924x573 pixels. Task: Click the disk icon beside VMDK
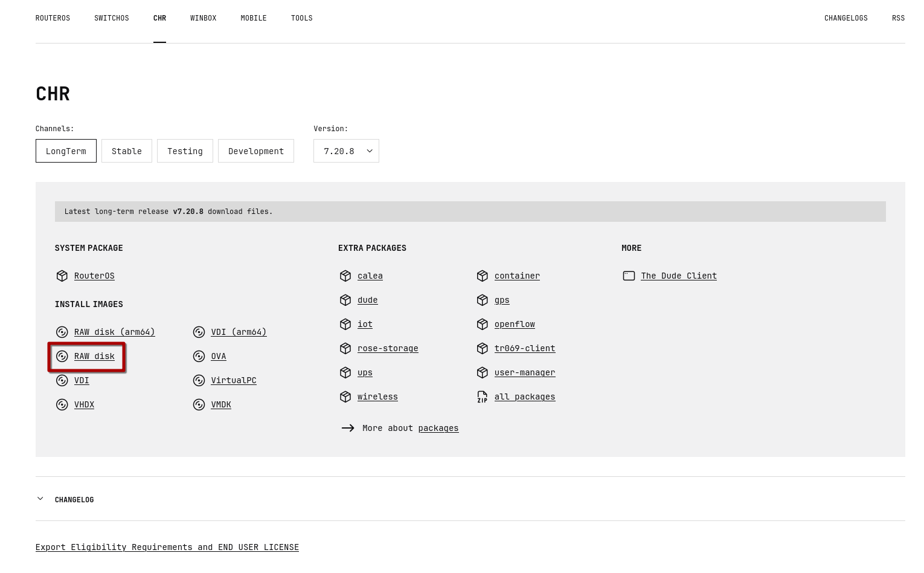[x=199, y=404]
